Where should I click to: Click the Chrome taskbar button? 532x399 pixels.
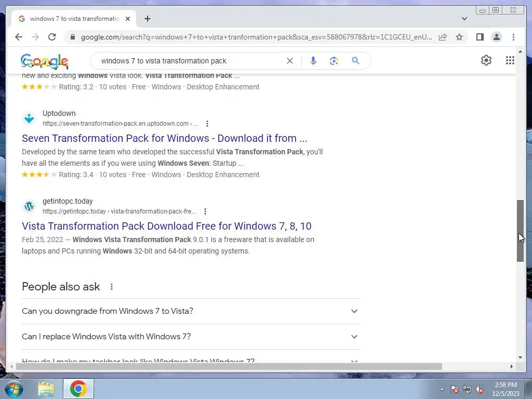coord(78,389)
